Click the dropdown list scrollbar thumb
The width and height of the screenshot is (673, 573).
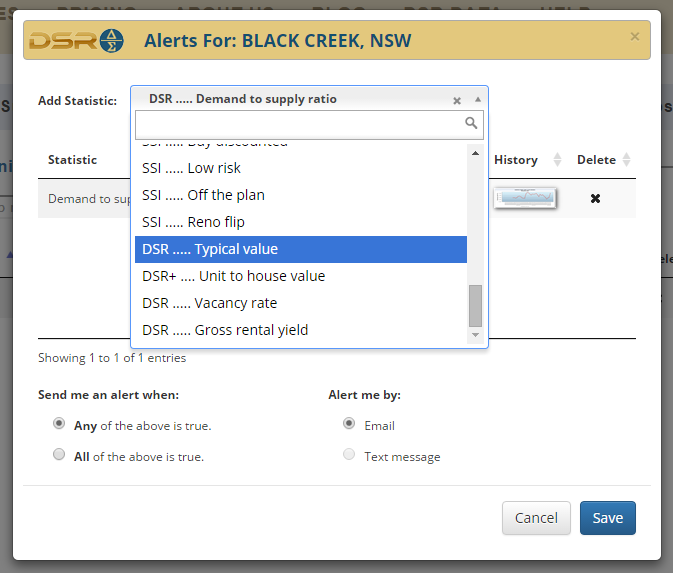pyautogui.click(x=475, y=306)
